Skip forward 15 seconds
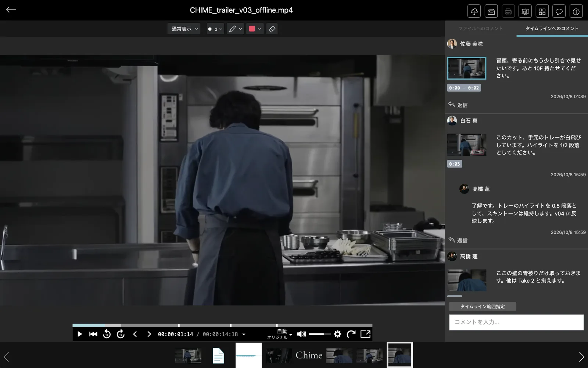 pyautogui.click(x=121, y=334)
